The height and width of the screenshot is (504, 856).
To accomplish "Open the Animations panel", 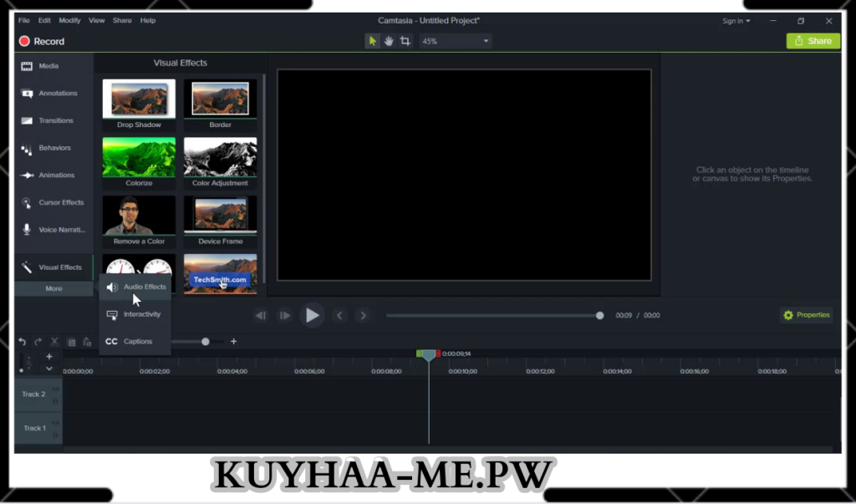I will tap(53, 176).
